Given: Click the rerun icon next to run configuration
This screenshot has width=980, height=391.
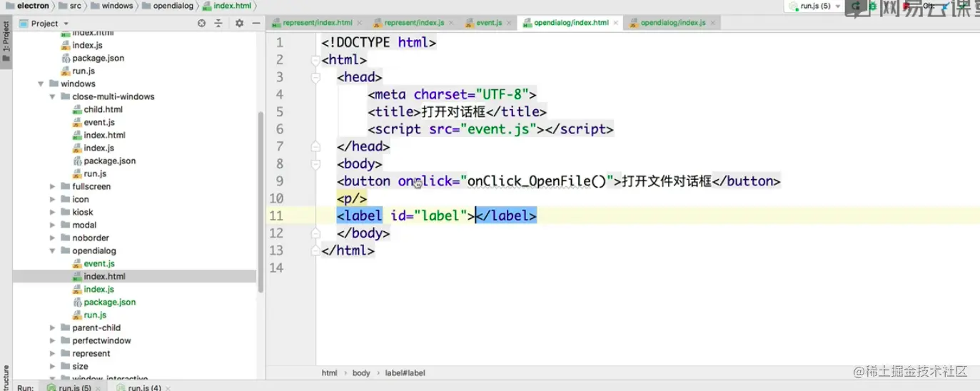Looking at the screenshot, I should coord(856,6).
